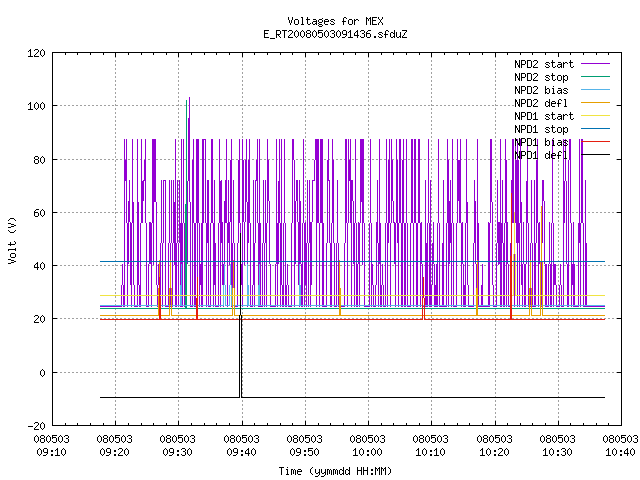Viewport: 640px width, 480px height.
Task: Click the light blue NPD2 bias legend line
Action: click(x=595, y=89)
